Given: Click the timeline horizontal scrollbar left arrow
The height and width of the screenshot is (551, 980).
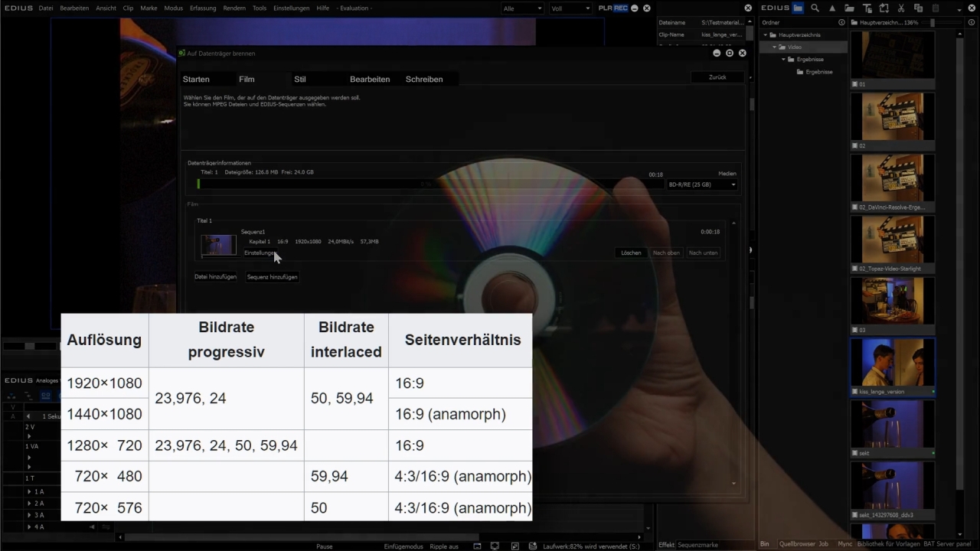Looking at the screenshot, I should pos(119,537).
